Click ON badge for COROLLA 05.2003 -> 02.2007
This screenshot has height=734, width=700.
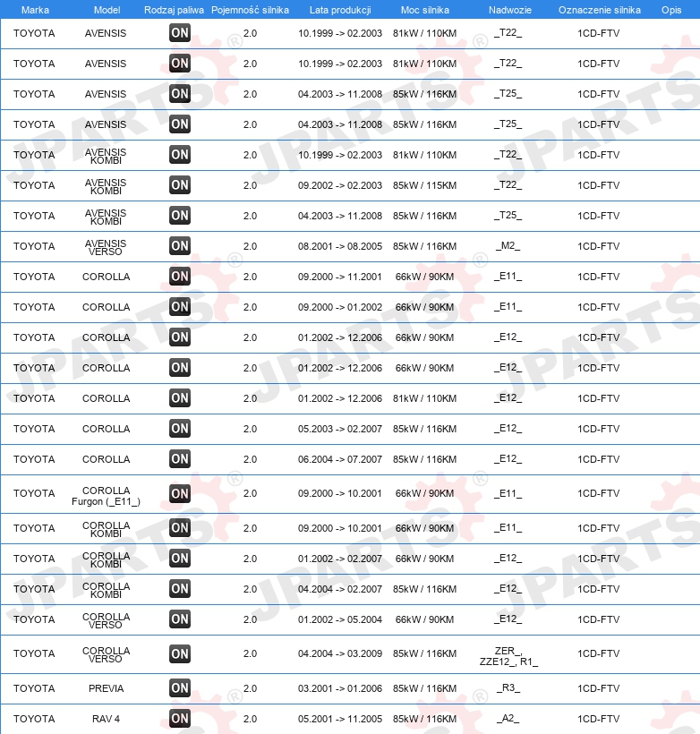(x=180, y=429)
